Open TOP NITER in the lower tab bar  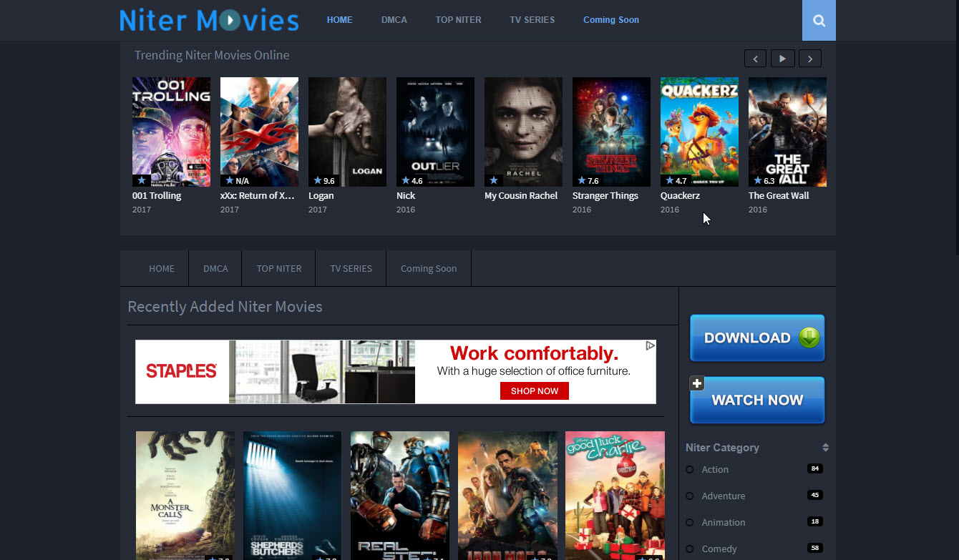click(x=279, y=269)
